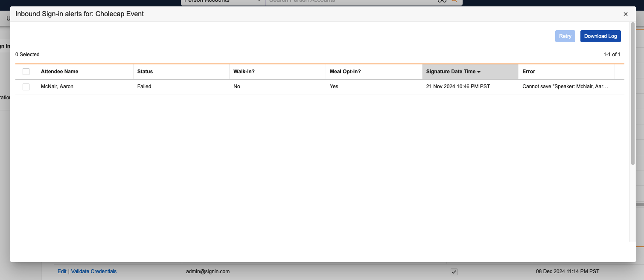Open the truncated Cannot save error message
Screen dimensions: 644x280
tap(565, 87)
